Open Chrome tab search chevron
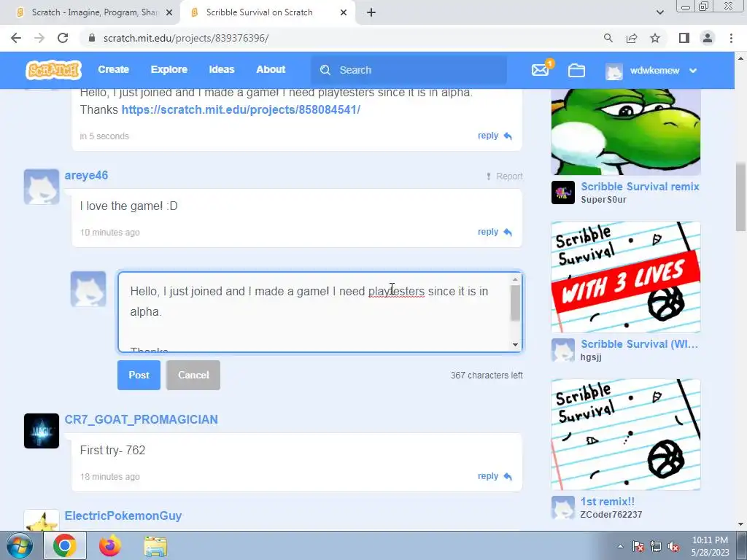The width and height of the screenshot is (747, 560). click(x=659, y=12)
